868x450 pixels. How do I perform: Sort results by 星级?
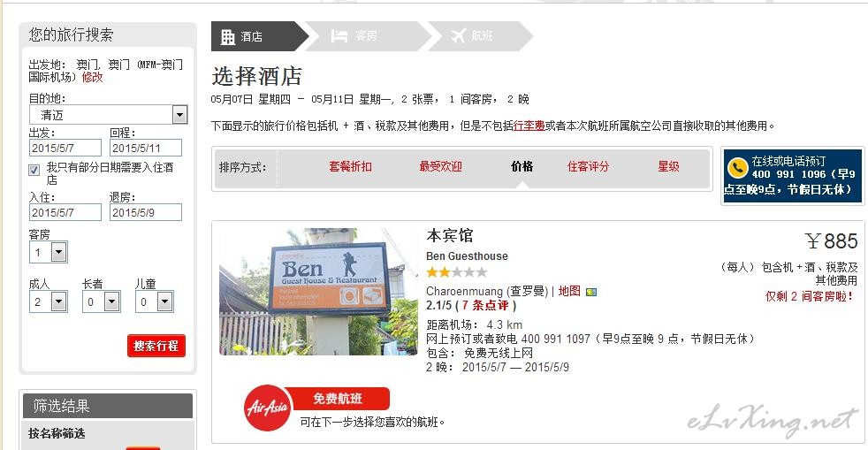pyautogui.click(x=668, y=166)
